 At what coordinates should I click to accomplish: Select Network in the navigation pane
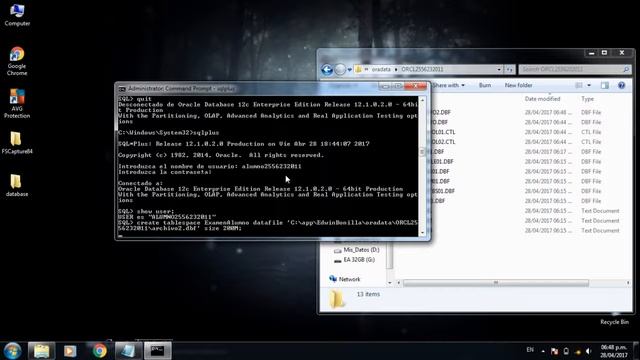344,279
